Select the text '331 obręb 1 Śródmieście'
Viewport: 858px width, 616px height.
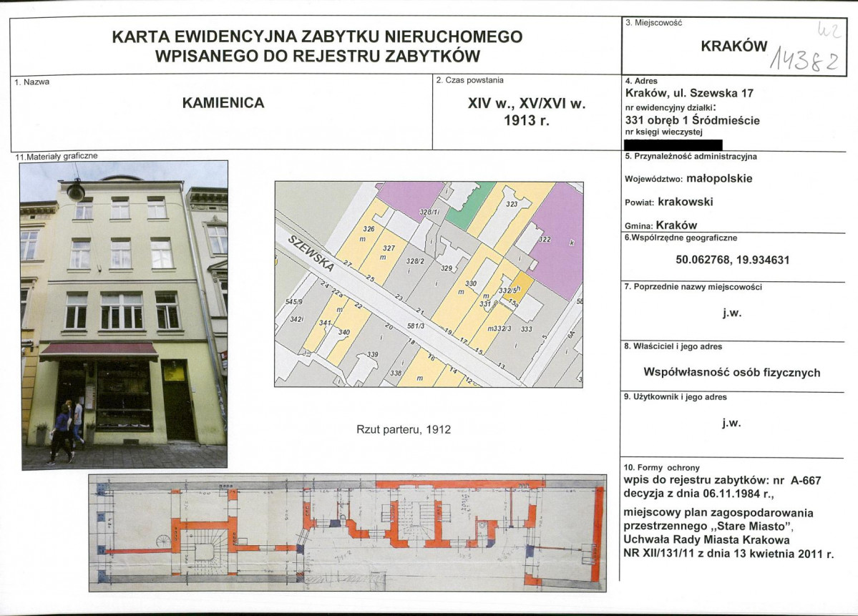pos(692,120)
